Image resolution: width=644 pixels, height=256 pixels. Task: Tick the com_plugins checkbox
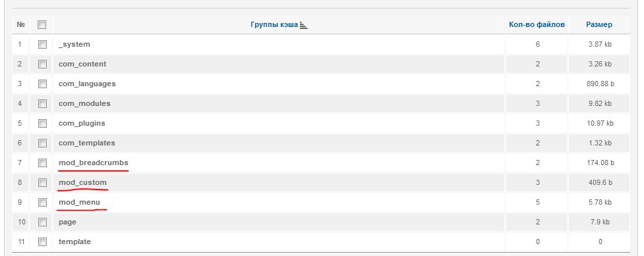point(42,123)
